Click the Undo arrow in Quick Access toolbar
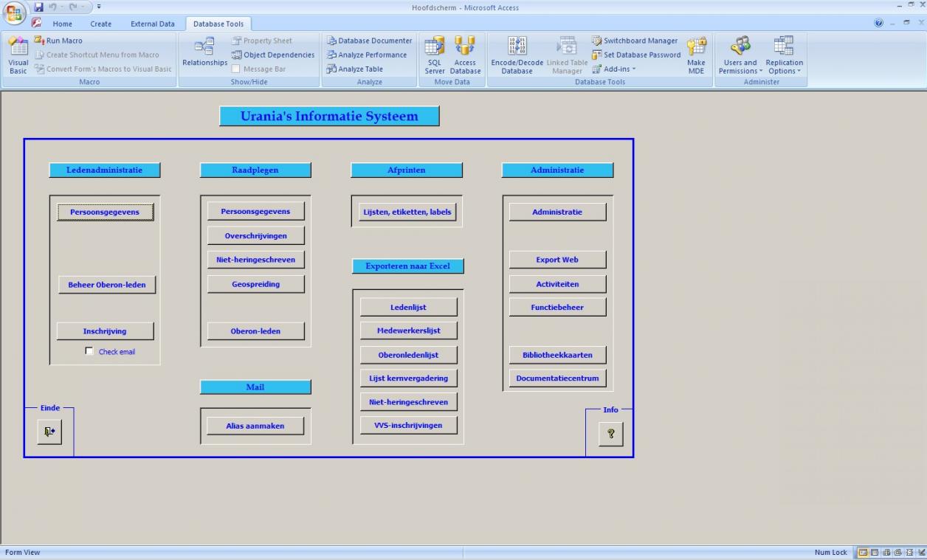Viewport: 927px width, 560px height. click(53, 7)
